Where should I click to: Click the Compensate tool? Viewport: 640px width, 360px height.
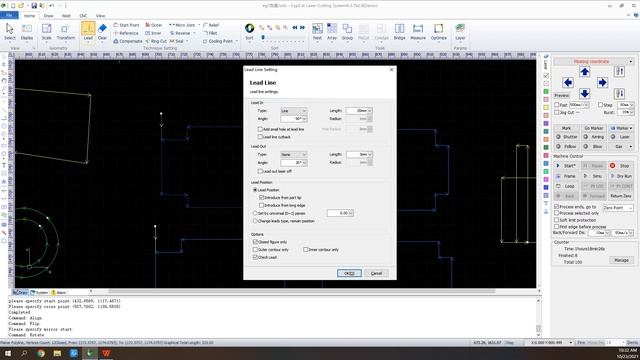point(128,41)
